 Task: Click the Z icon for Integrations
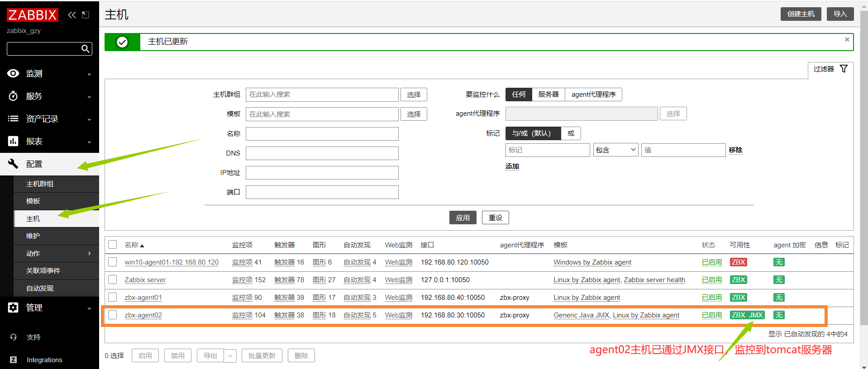13,360
